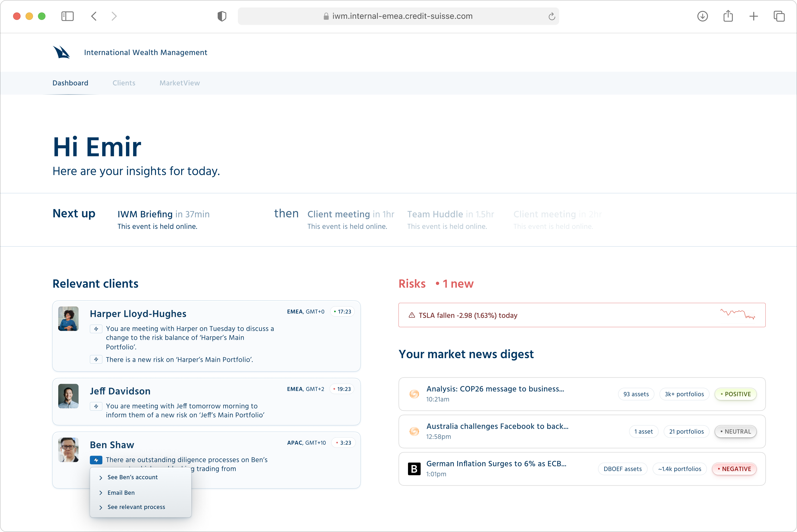Open a new tab with plus icon
The width and height of the screenshot is (797, 532).
(753, 16)
